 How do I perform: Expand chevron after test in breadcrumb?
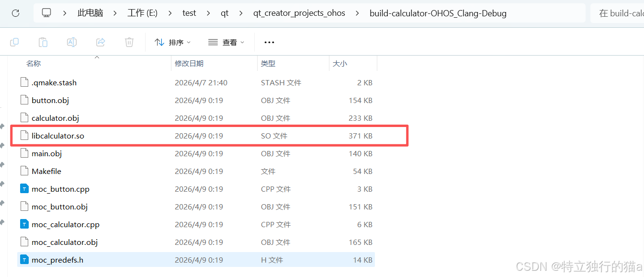[208, 13]
